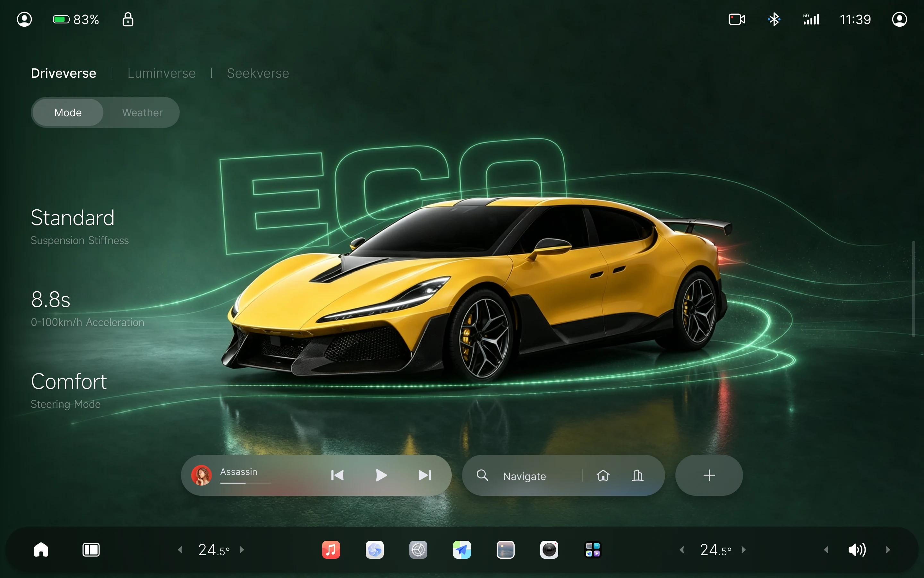Tap the 5G signal strength icon
924x578 pixels.
pyautogui.click(x=811, y=19)
